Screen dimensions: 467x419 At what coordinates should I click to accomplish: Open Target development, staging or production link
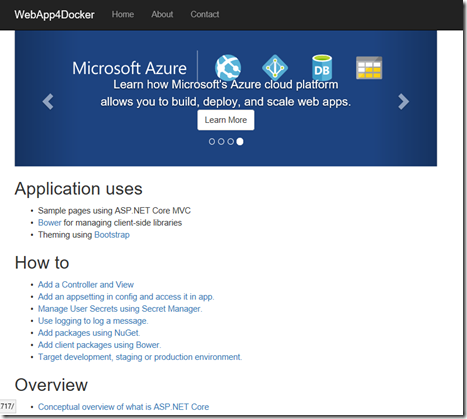click(x=140, y=357)
